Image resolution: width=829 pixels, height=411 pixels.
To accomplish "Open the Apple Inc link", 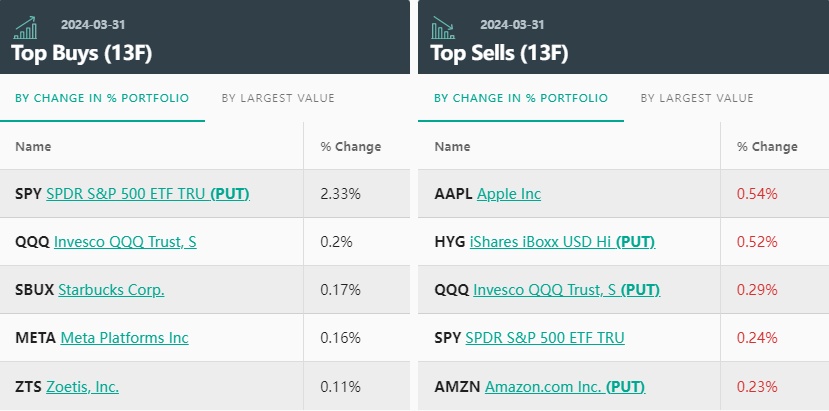I will click(x=509, y=193).
